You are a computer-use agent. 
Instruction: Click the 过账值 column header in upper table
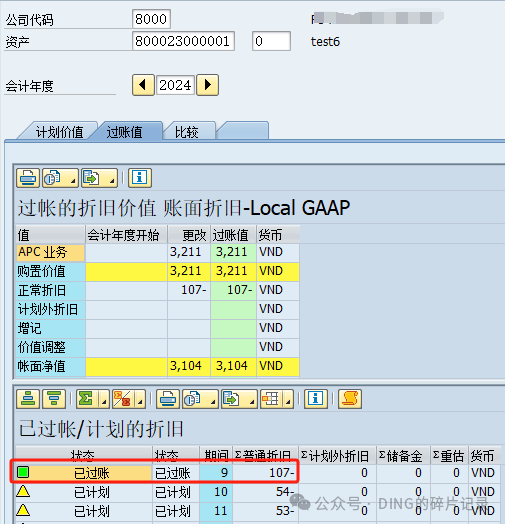coord(233,235)
